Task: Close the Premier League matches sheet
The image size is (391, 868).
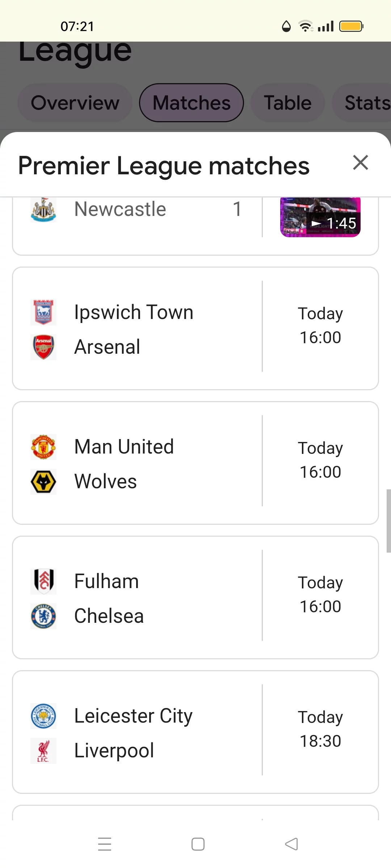Action: click(361, 162)
